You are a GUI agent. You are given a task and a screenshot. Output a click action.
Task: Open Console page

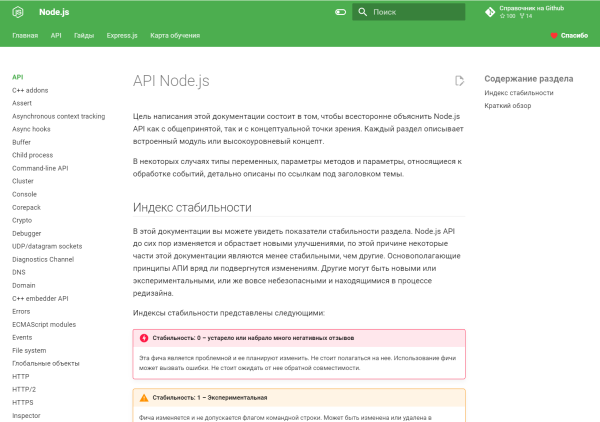pyautogui.click(x=24, y=194)
